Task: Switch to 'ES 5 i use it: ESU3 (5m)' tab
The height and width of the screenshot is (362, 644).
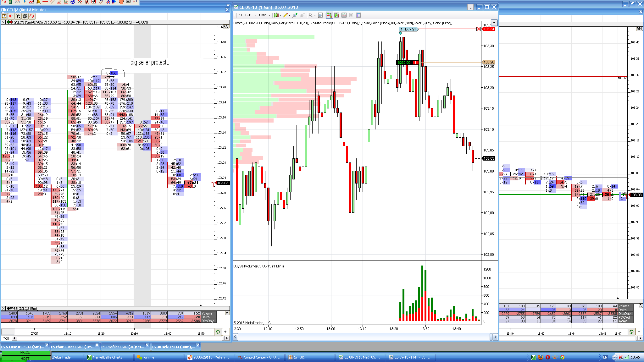Action: [22, 347]
